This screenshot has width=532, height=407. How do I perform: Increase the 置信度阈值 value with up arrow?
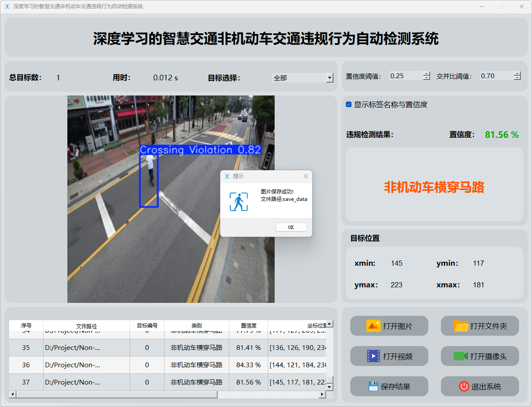click(427, 73)
